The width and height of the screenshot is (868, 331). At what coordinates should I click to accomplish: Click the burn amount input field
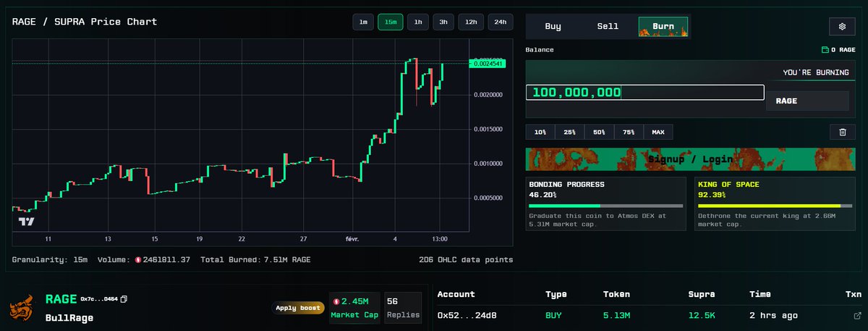coord(645,93)
